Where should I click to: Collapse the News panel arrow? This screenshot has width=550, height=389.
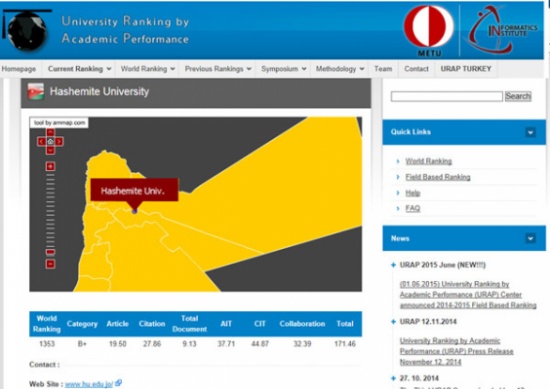pos(530,239)
